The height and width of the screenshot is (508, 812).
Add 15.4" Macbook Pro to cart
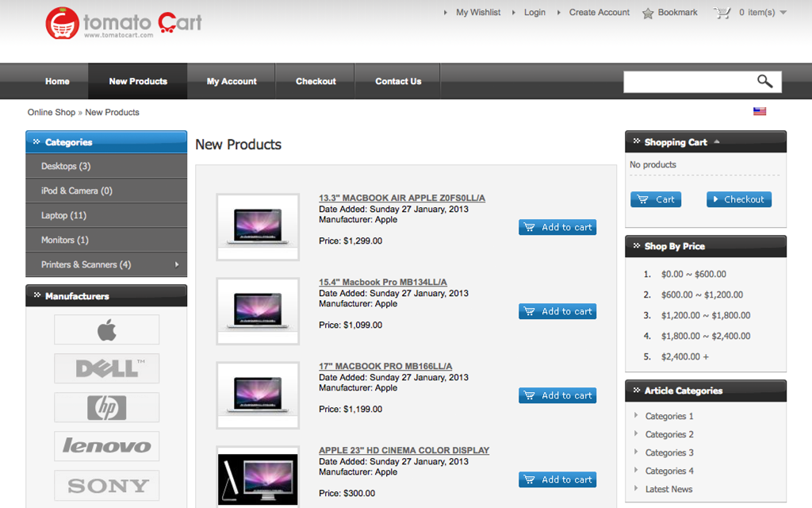point(557,311)
